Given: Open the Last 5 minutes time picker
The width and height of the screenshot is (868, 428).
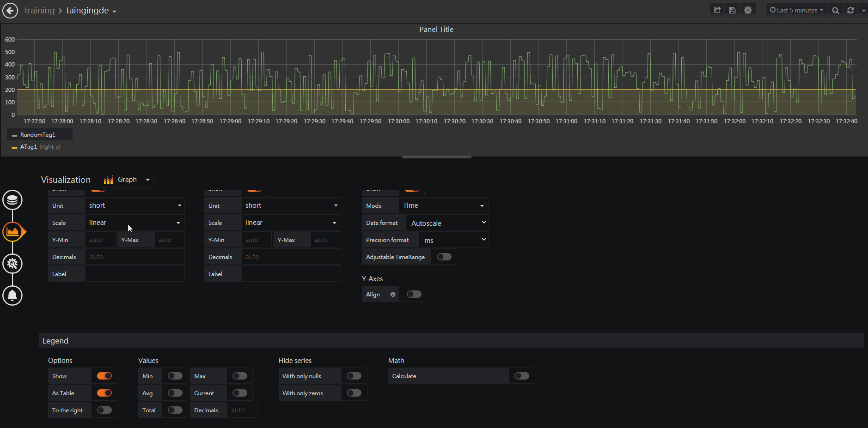Looking at the screenshot, I should 796,10.
